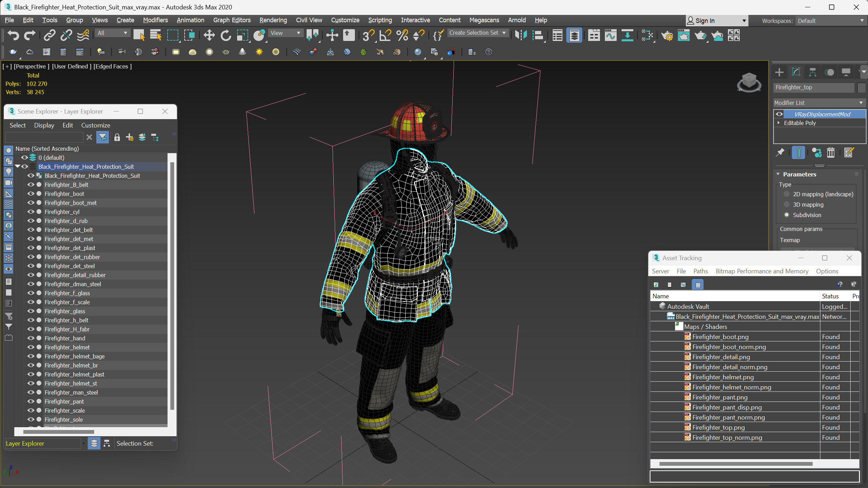Click the [Edged Faces] viewport label
This screenshot has width=868, height=488.
tap(113, 66)
